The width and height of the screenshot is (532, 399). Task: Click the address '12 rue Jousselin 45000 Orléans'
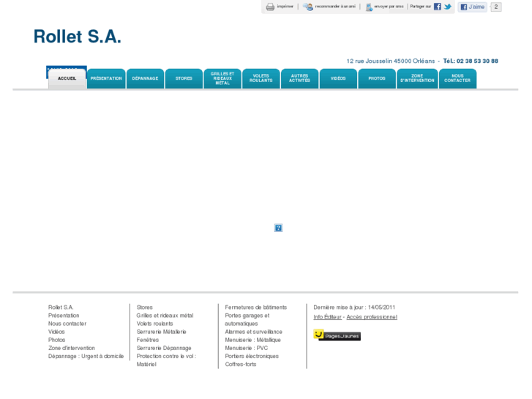(391, 61)
